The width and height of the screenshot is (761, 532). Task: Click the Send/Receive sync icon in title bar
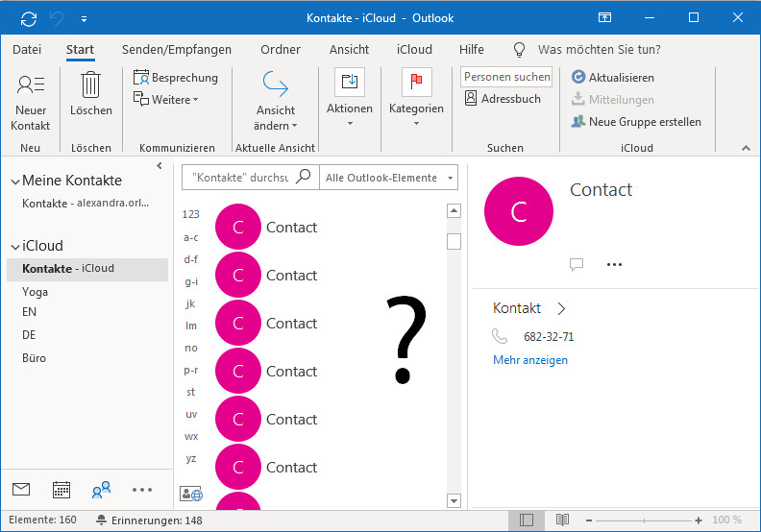click(x=29, y=19)
